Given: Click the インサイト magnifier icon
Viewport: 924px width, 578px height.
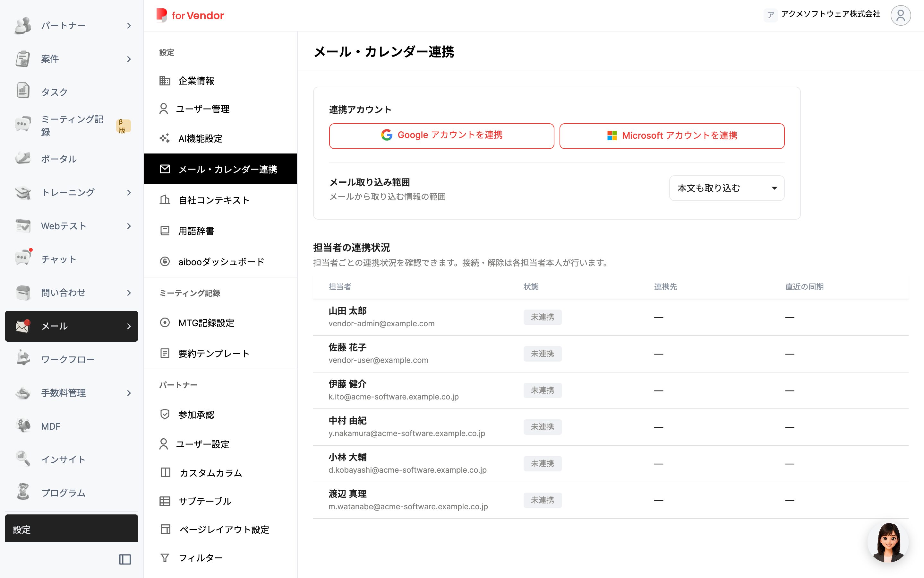Looking at the screenshot, I should coord(23,459).
